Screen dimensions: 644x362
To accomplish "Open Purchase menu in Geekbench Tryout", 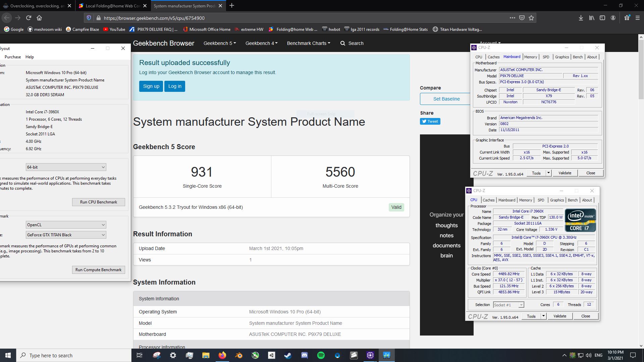I will tap(13, 57).
